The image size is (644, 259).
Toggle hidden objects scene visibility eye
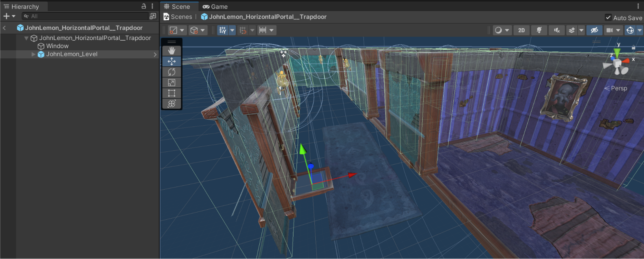pos(594,30)
